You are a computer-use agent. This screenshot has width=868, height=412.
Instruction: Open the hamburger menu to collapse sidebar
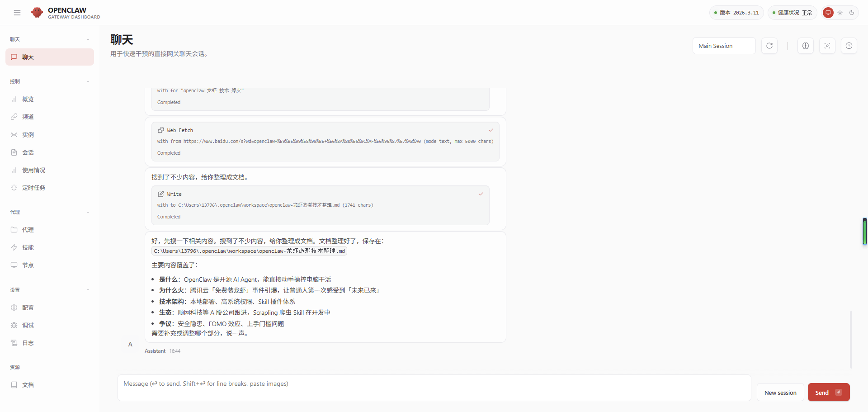[17, 13]
